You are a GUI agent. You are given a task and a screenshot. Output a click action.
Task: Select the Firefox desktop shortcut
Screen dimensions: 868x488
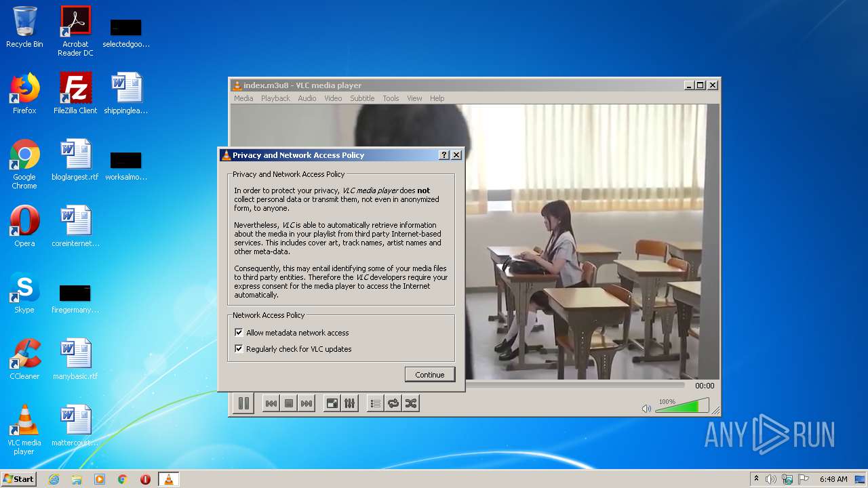click(x=24, y=94)
